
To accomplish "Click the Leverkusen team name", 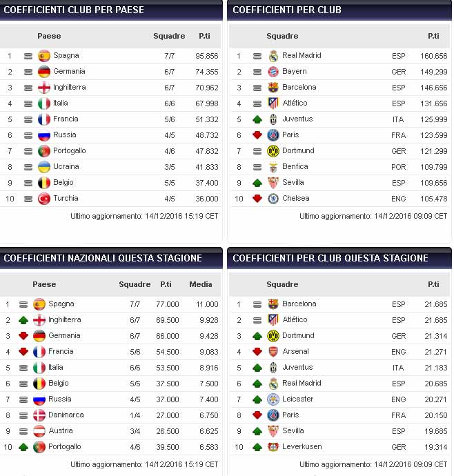I will (x=302, y=447).
